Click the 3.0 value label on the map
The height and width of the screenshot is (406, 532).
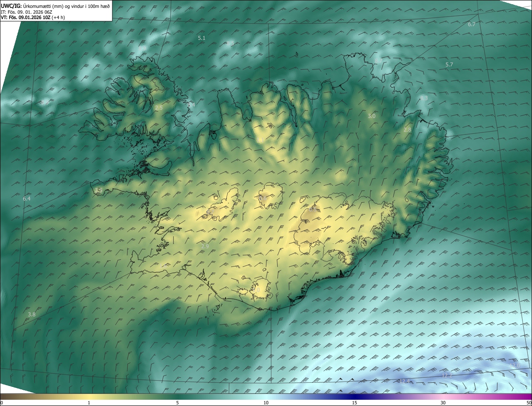click(372, 116)
